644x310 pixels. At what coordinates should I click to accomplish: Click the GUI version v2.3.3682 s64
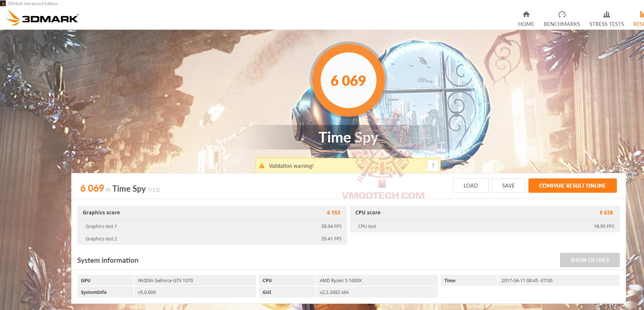(x=334, y=292)
